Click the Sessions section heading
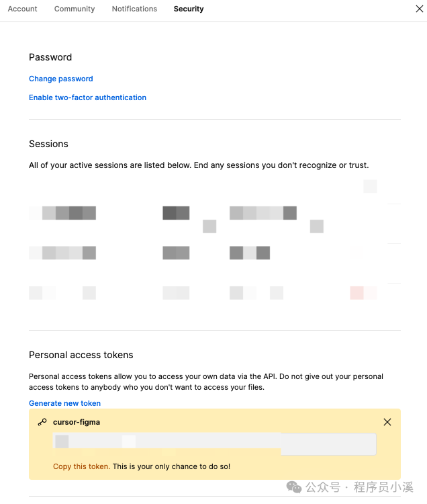 coord(48,144)
